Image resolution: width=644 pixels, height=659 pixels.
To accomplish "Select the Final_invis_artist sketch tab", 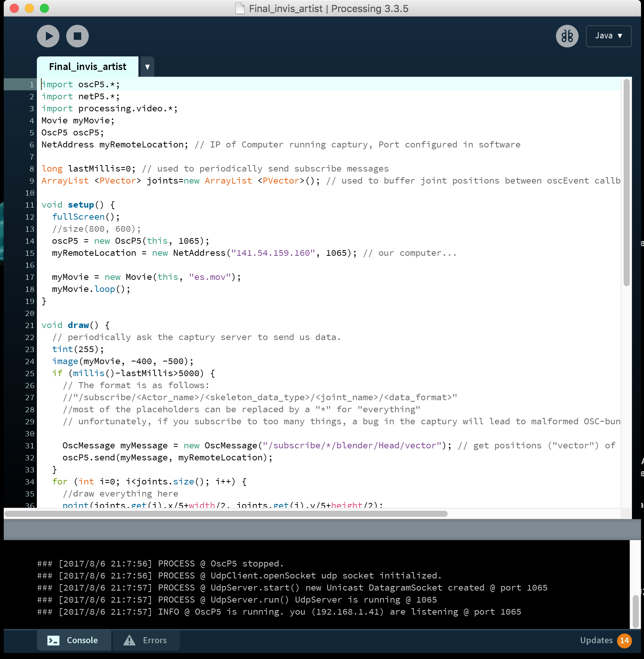I will [x=88, y=67].
